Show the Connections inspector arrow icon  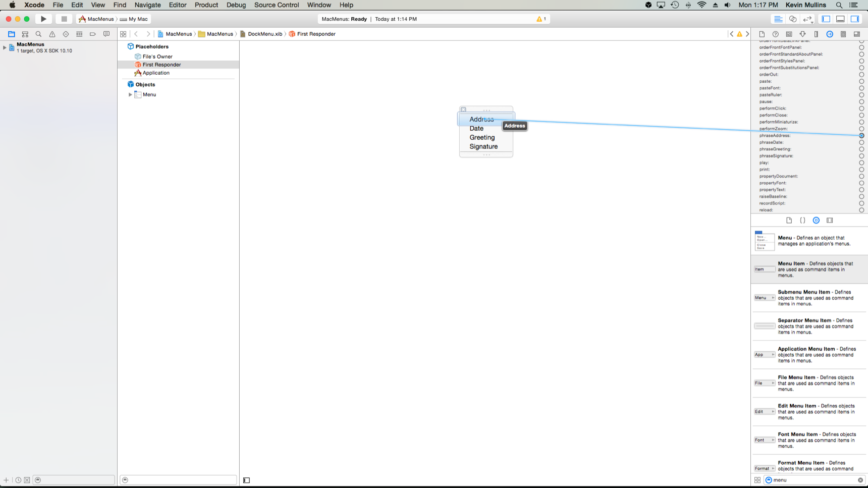[830, 34]
